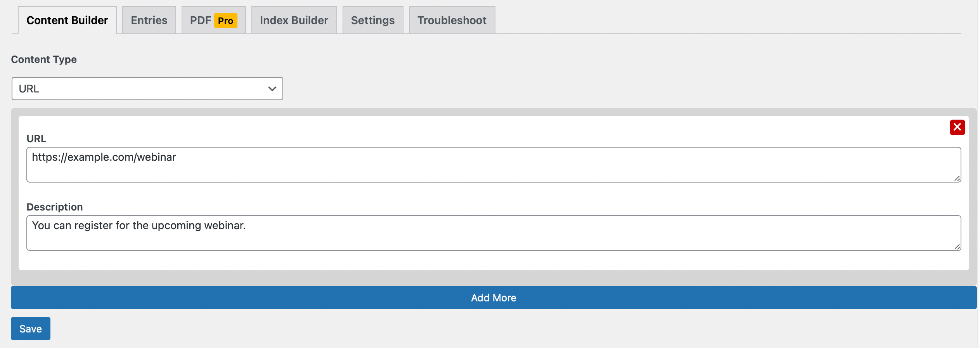Click the webinar description text
Viewport: 980px width, 348px height.
click(139, 226)
